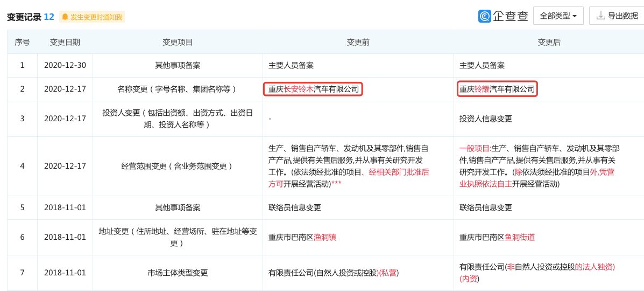Click the 变更记录 count 12
Viewport: 644px width, 291px height.
49,17
